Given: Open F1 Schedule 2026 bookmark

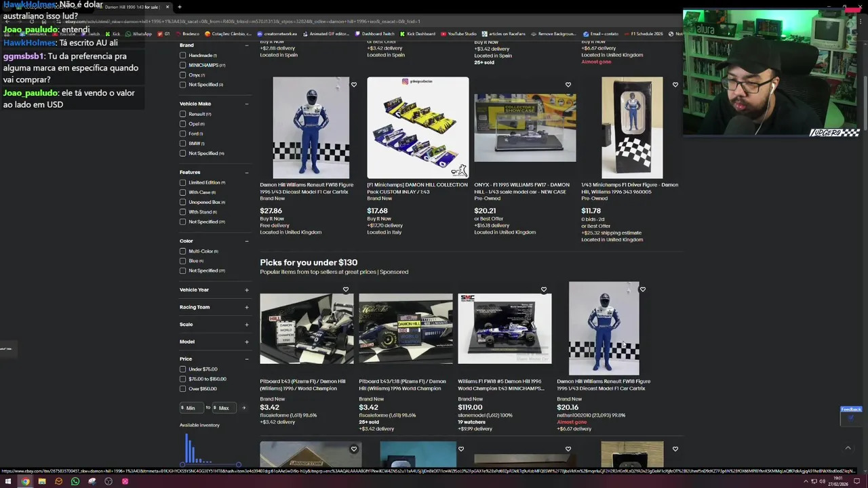Looking at the screenshot, I should [x=644, y=34].
